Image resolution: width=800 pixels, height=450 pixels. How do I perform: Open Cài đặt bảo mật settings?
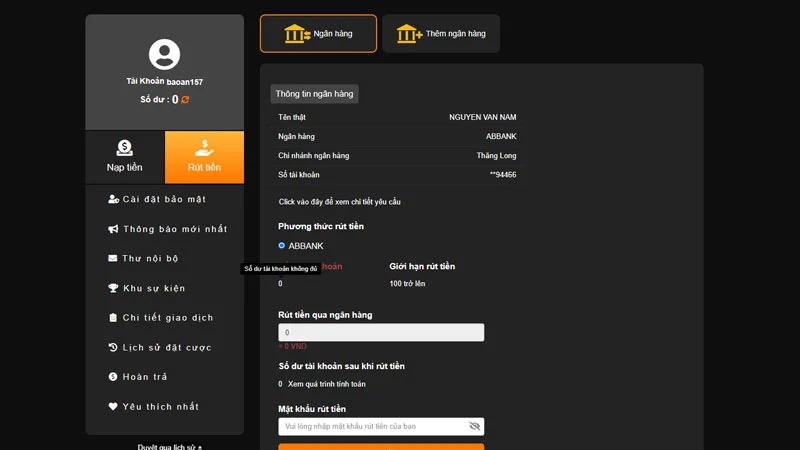click(x=164, y=199)
